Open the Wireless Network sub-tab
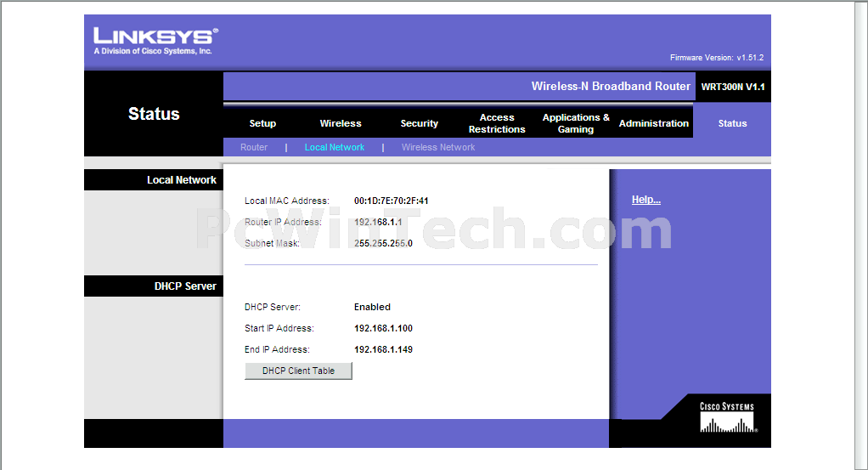The height and width of the screenshot is (470, 868). pyautogui.click(x=438, y=147)
